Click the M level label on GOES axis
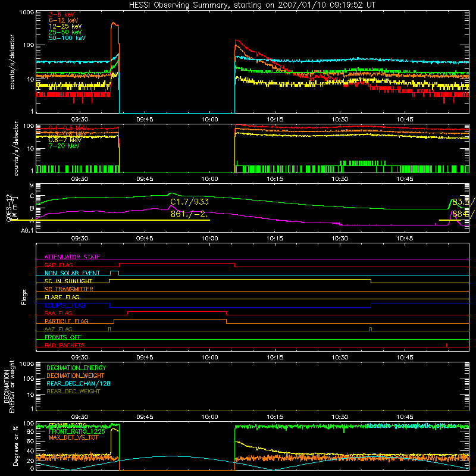Screen dimensions: 476x476 pyautogui.click(x=32, y=186)
